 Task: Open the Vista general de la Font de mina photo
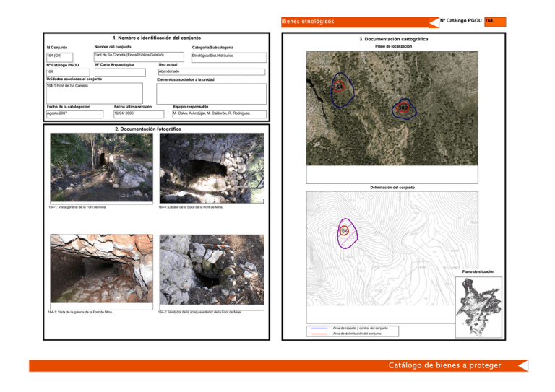coord(102,167)
